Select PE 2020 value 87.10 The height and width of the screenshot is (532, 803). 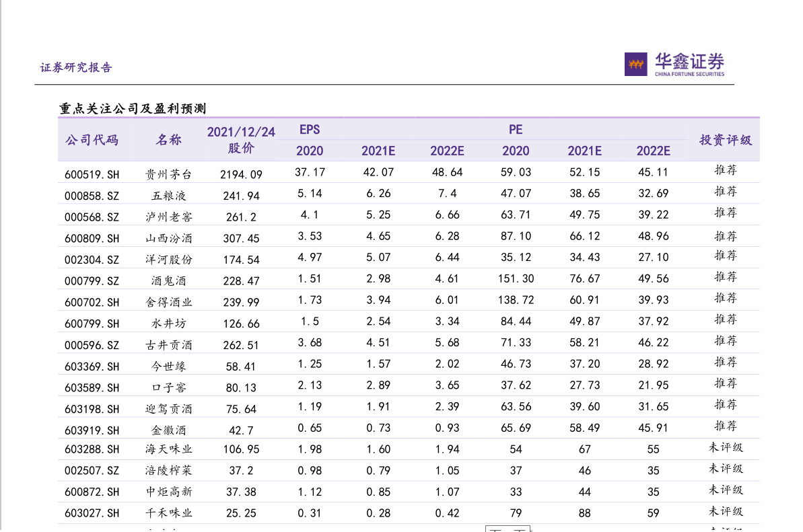click(x=516, y=236)
